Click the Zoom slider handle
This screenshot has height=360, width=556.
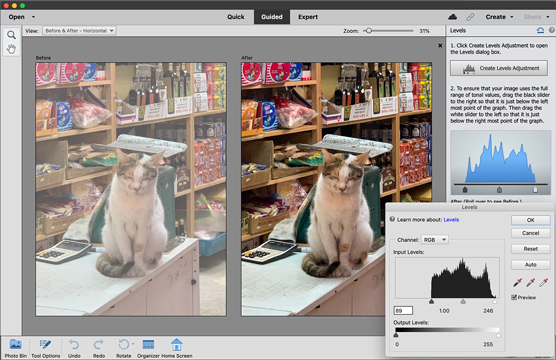click(369, 31)
